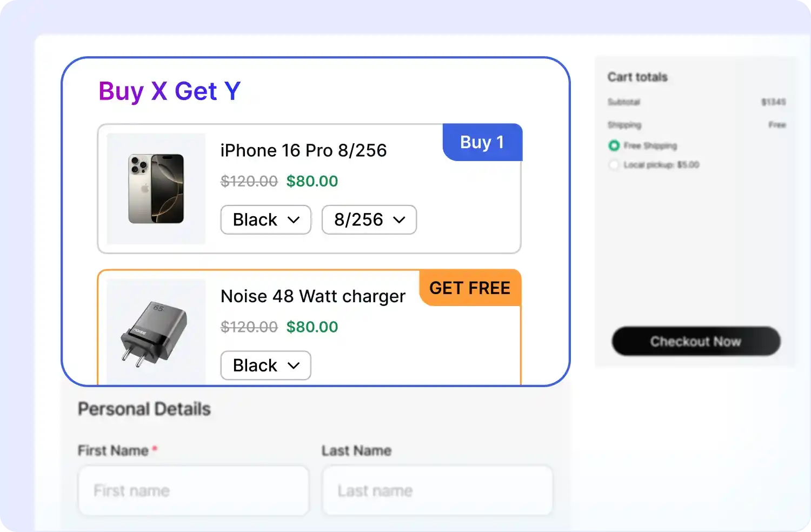Click the Buy X Get Y heading
Image resolution: width=811 pixels, height=532 pixels.
point(169,91)
